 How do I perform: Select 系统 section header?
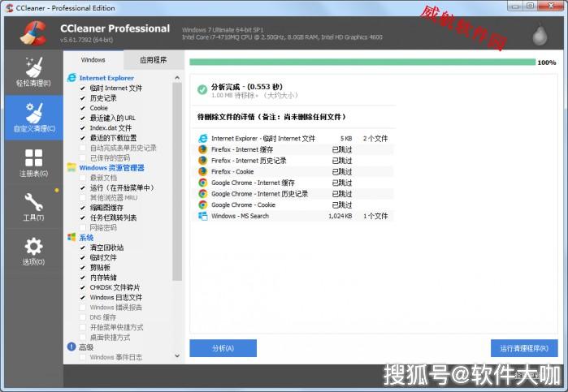tap(86, 238)
